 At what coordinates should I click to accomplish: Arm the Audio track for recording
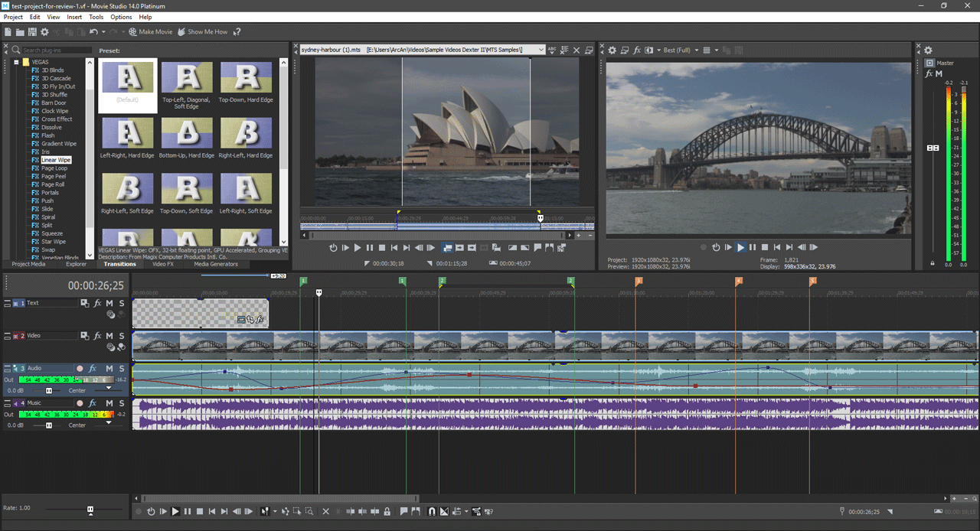[80, 369]
